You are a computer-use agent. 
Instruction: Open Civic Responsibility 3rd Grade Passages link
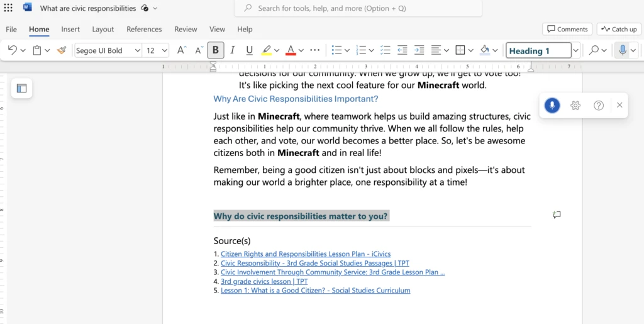315,263
